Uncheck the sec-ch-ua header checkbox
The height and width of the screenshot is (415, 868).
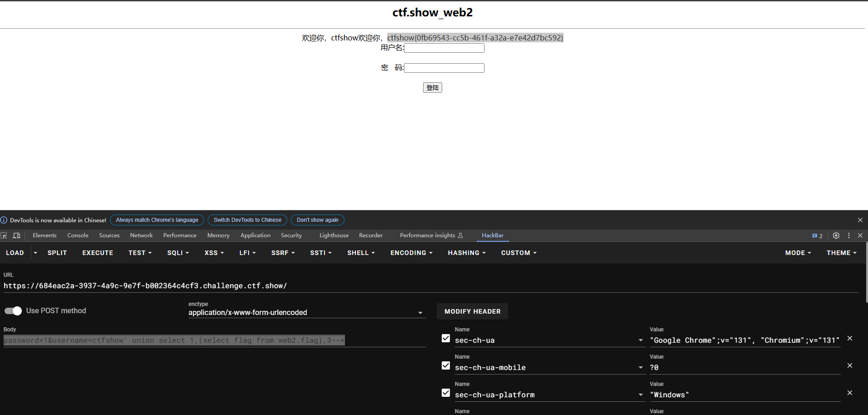click(446, 339)
